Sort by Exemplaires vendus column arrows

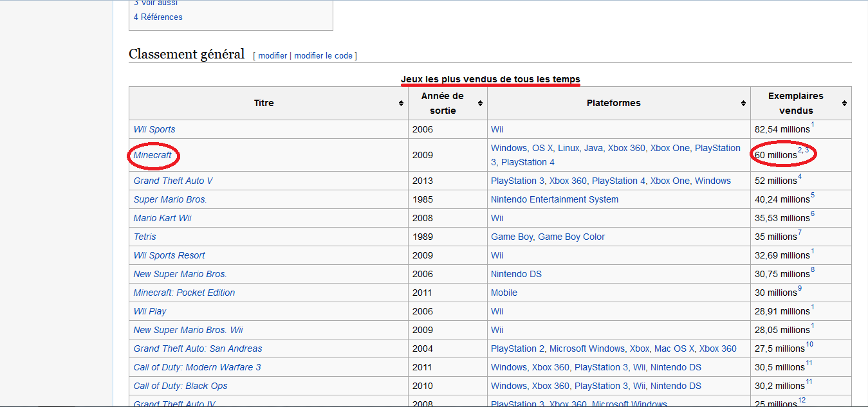[x=844, y=104]
